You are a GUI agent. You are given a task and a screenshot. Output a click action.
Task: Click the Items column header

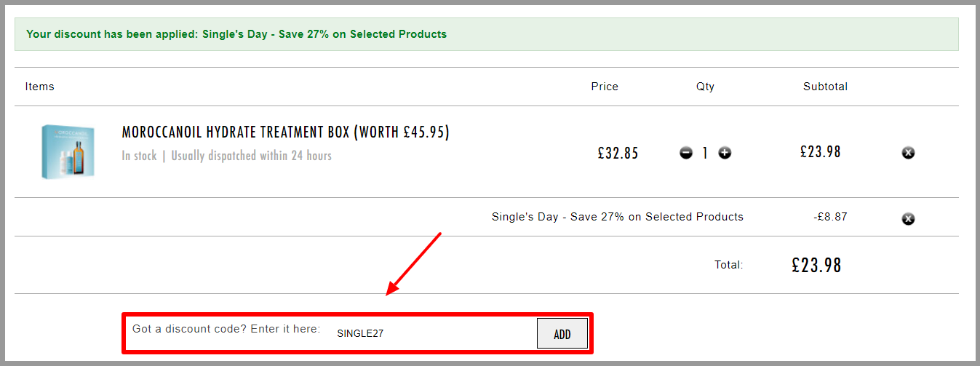(40, 87)
